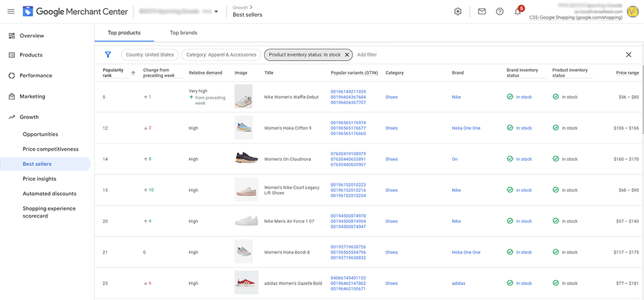644x300 pixels.
Task: Click the Change from preceding week header
Action: point(158,73)
